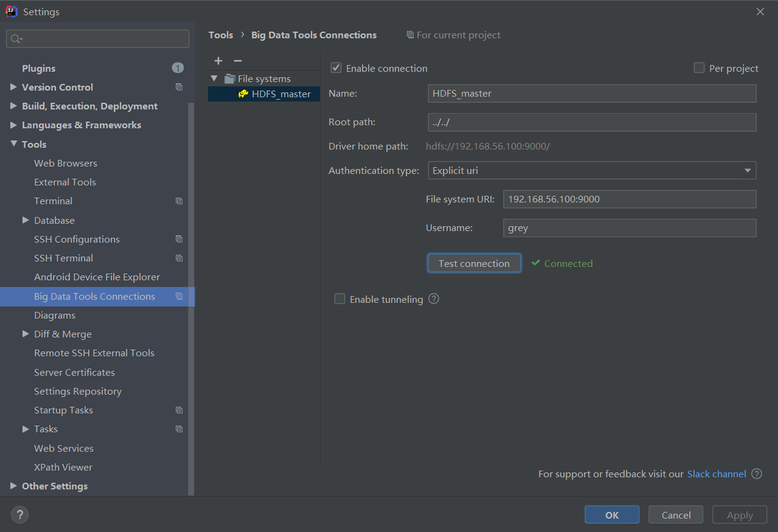Click the help icon next to Slack channel
Screen dimensions: 778x532
pyautogui.click(x=757, y=474)
